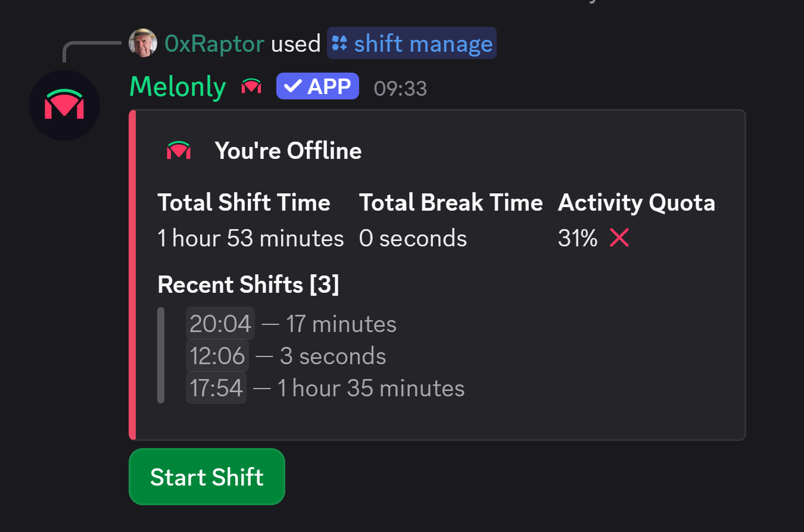Click the 09:33 message timestamp
This screenshot has height=532, width=804.
400,88
